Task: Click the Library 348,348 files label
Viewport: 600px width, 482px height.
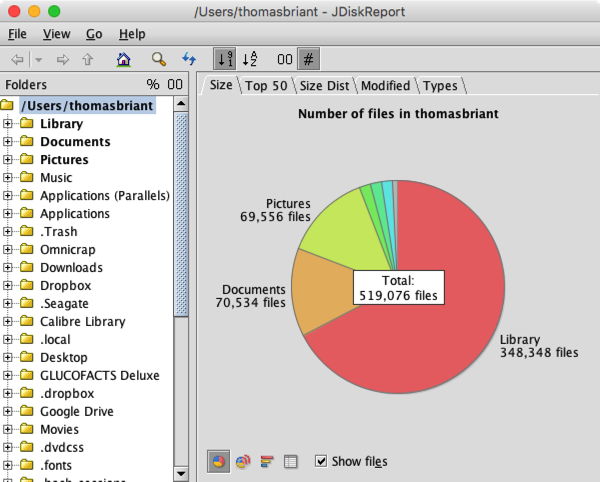Action: tap(539, 346)
